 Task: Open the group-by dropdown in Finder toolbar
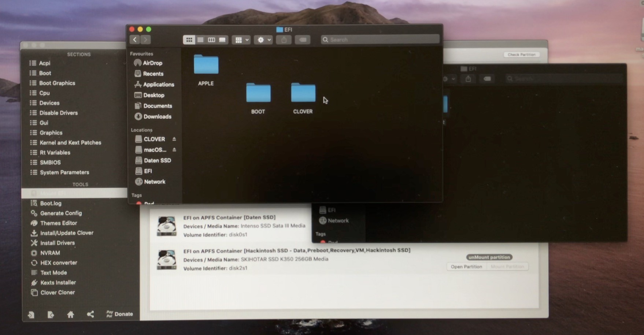click(241, 40)
